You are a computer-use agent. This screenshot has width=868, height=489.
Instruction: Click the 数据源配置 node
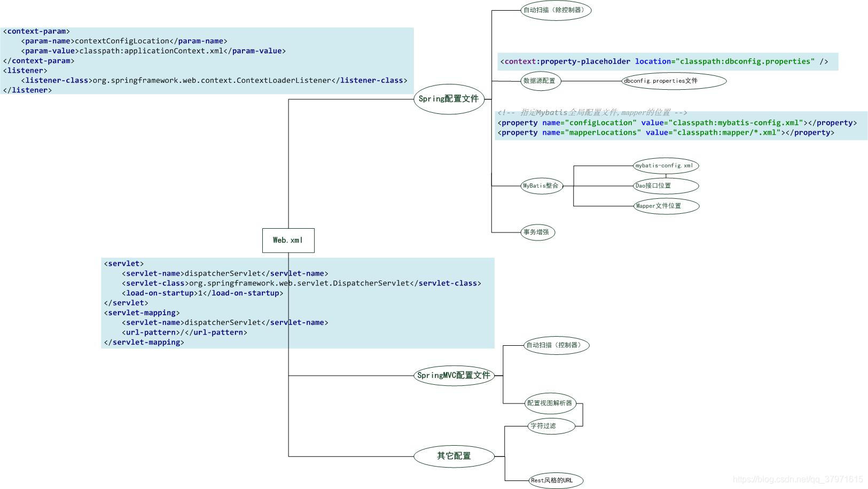click(x=541, y=81)
